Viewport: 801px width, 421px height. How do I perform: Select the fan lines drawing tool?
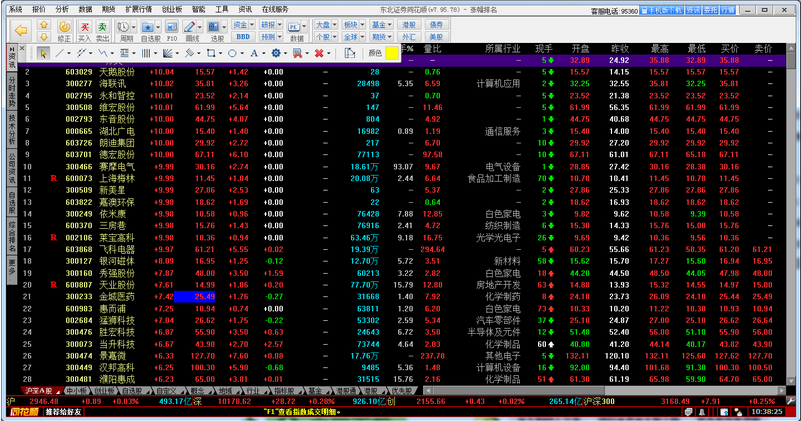[x=168, y=53]
